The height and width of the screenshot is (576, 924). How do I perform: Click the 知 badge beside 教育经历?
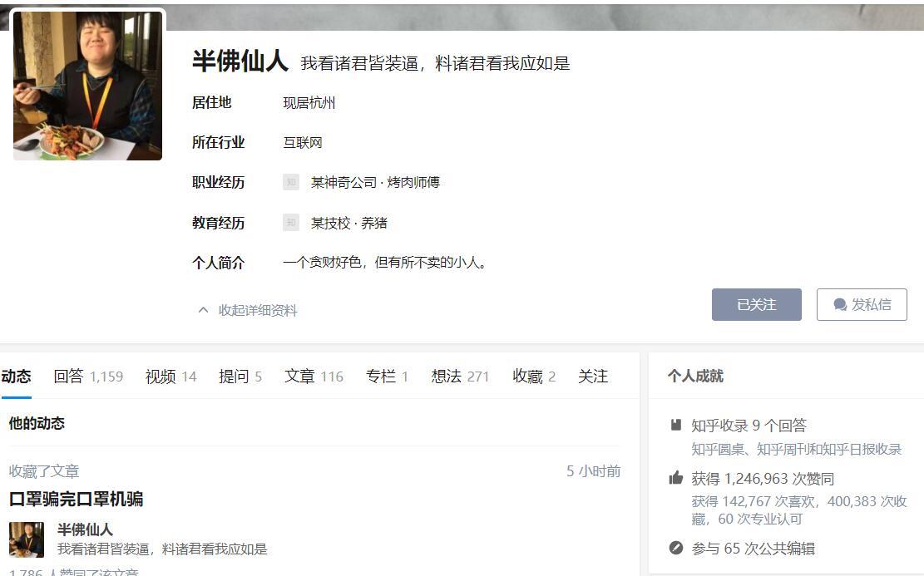pyautogui.click(x=290, y=223)
